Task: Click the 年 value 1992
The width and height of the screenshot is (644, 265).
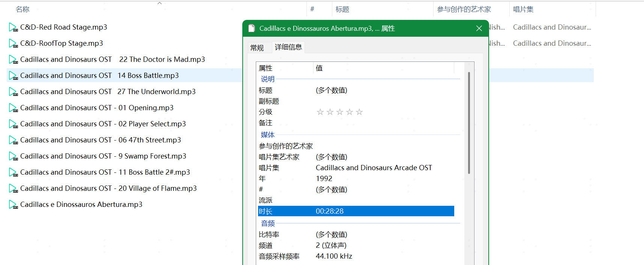Action: pos(324,179)
